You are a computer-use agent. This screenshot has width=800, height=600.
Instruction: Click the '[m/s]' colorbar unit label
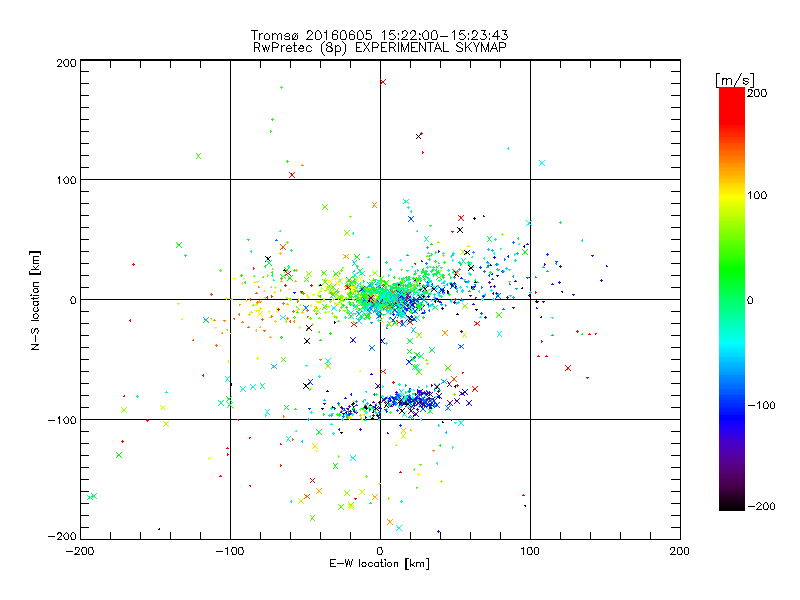click(x=735, y=80)
